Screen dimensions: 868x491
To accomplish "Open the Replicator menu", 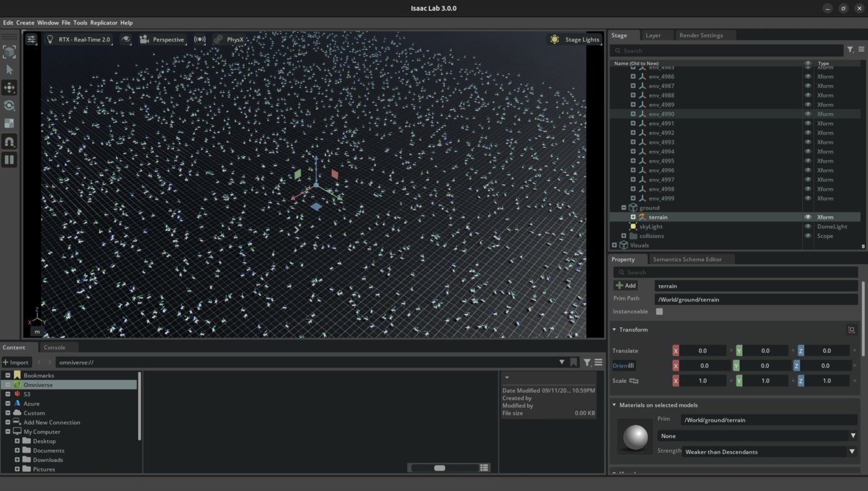I will pos(104,22).
